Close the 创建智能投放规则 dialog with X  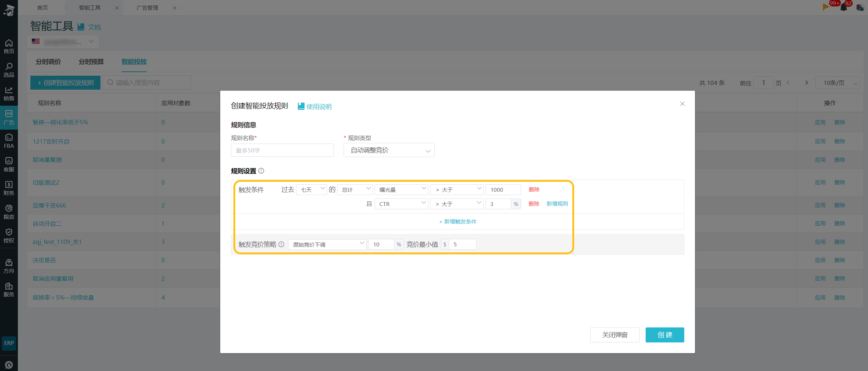(682, 104)
